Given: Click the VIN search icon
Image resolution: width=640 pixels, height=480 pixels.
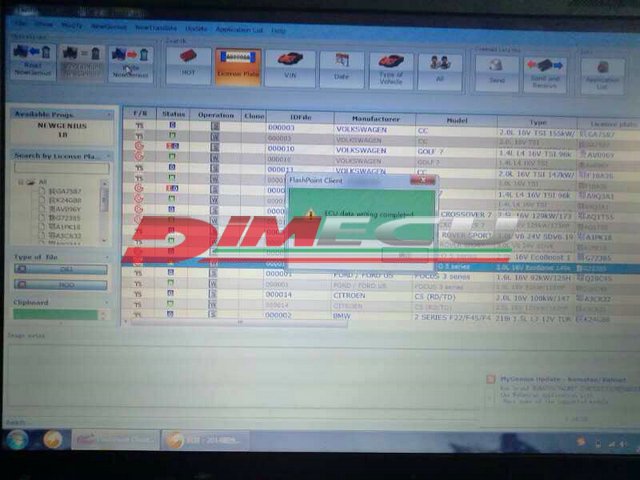Looking at the screenshot, I should [290, 66].
